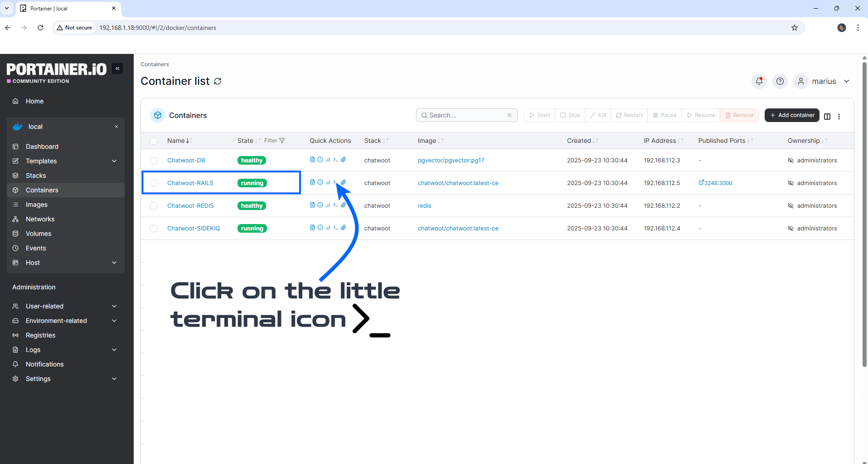Open table column settings icon

point(827,116)
